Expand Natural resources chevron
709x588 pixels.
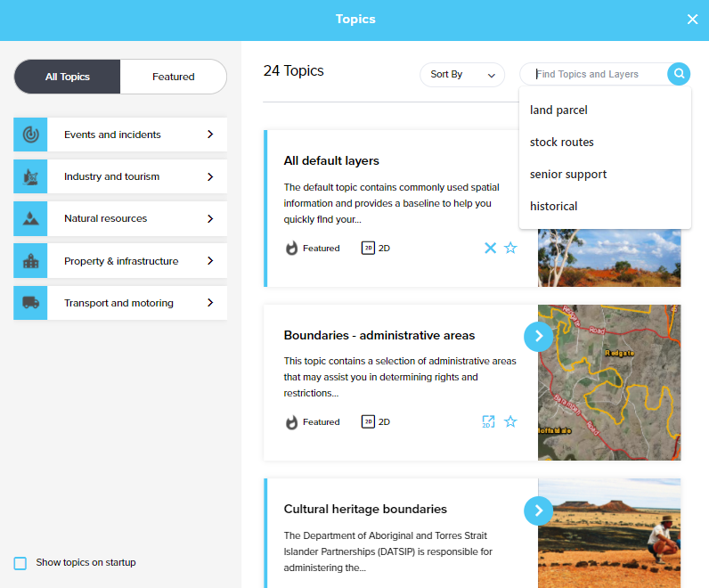click(210, 219)
